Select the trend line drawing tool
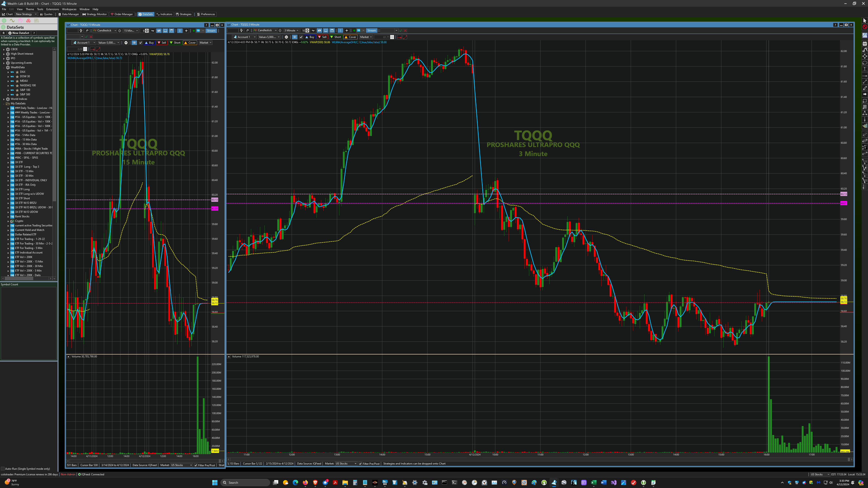Image resolution: width=868 pixels, height=488 pixels. tap(865, 82)
